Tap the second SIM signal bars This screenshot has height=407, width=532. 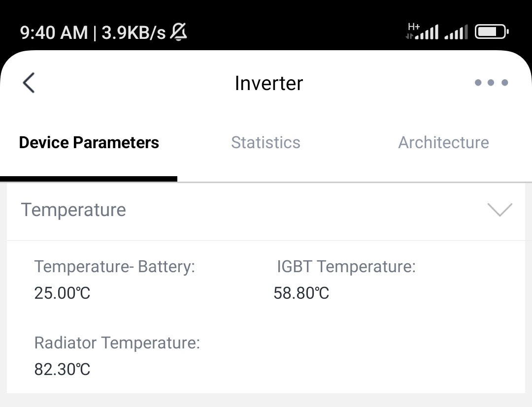click(x=456, y=32)
